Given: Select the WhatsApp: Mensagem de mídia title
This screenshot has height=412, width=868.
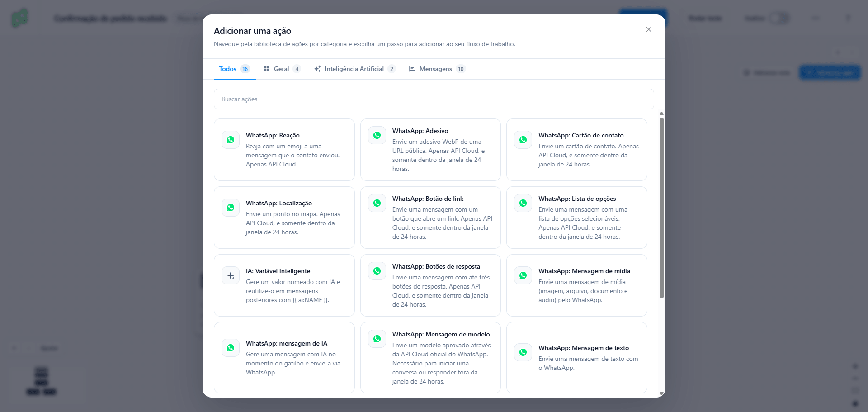Looking at the screenshot, I should [x=584, y=271].
